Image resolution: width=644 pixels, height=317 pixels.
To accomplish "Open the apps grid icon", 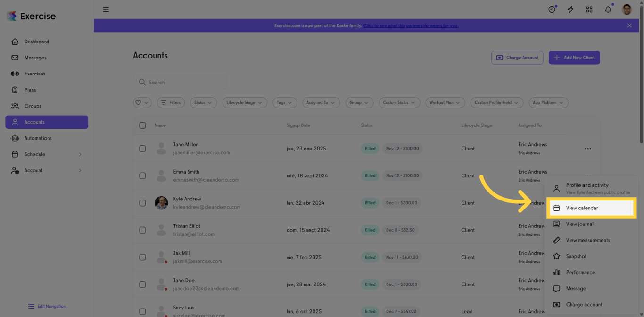I will [589, 9].
